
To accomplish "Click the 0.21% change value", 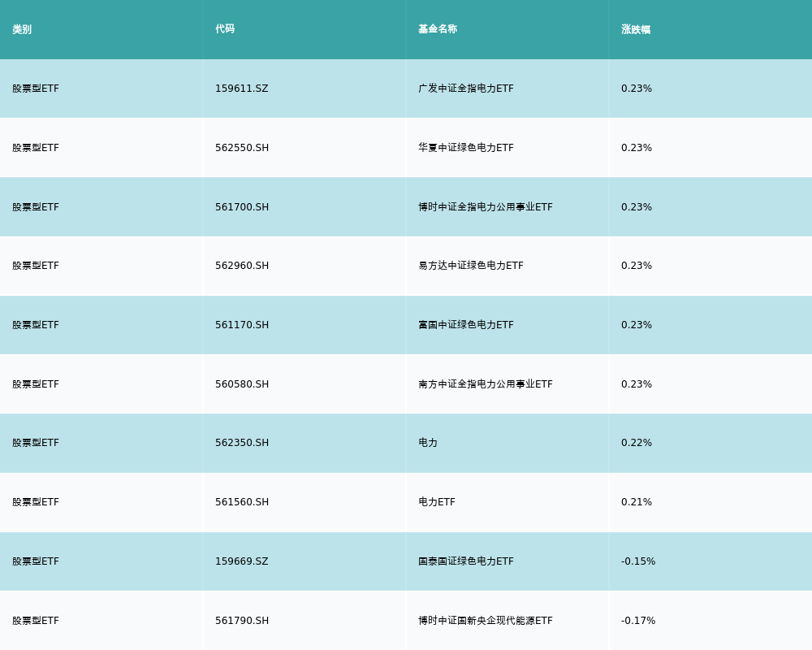I will coord(637,502).
